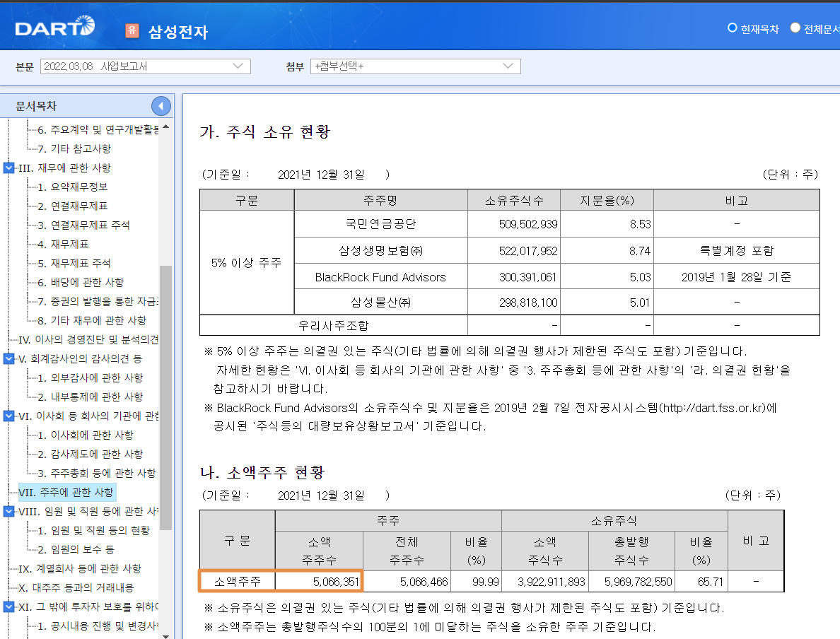Click the tree scrollbar up arrow
Screen dimensions: 840x639
coord(165,127)
